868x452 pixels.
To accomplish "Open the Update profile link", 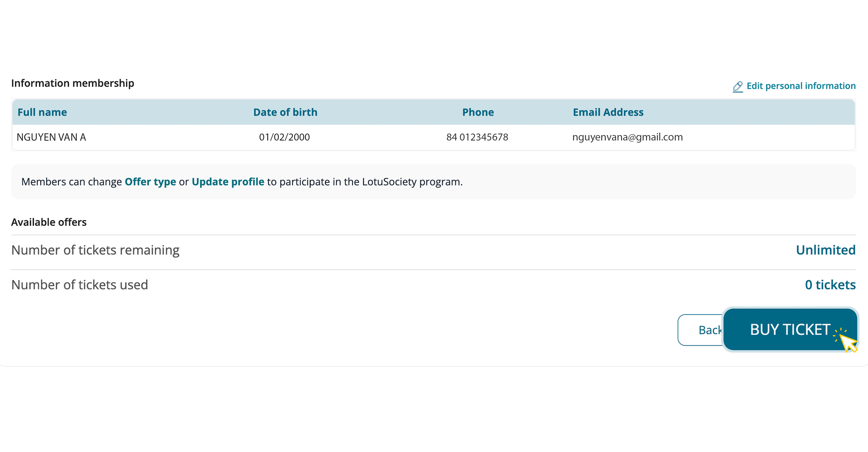I will coord(228,182).
